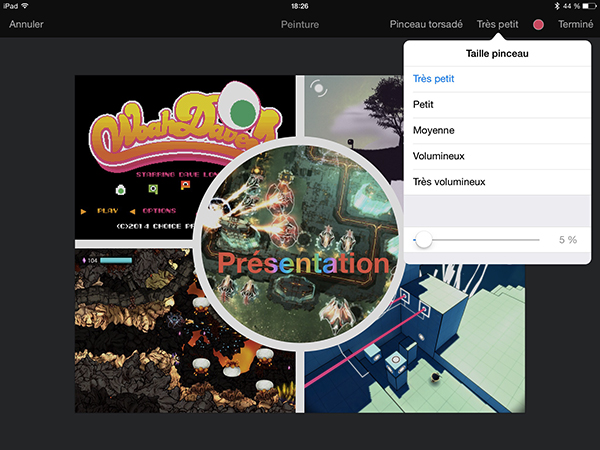This screenshot has width=600, height=450.
Task: Click the Peinture title in top bar
Action: tap(300, 24)
